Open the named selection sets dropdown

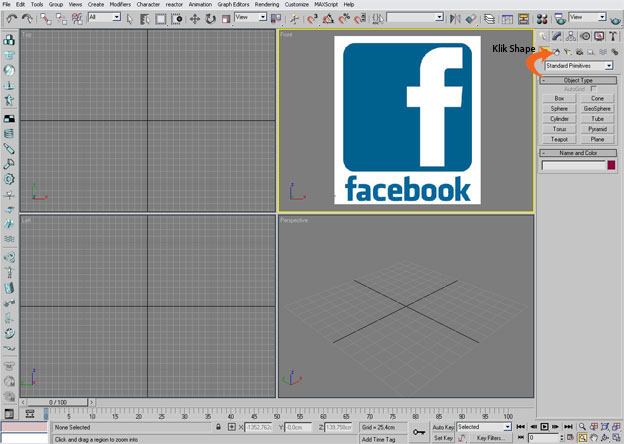[415, 17]
